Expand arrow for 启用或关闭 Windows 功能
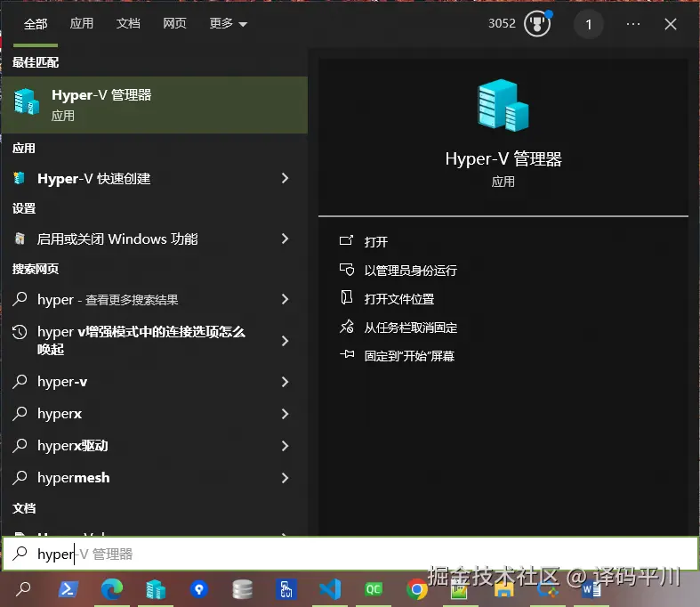This screenshot has width=700, height=607. [286, 239]
